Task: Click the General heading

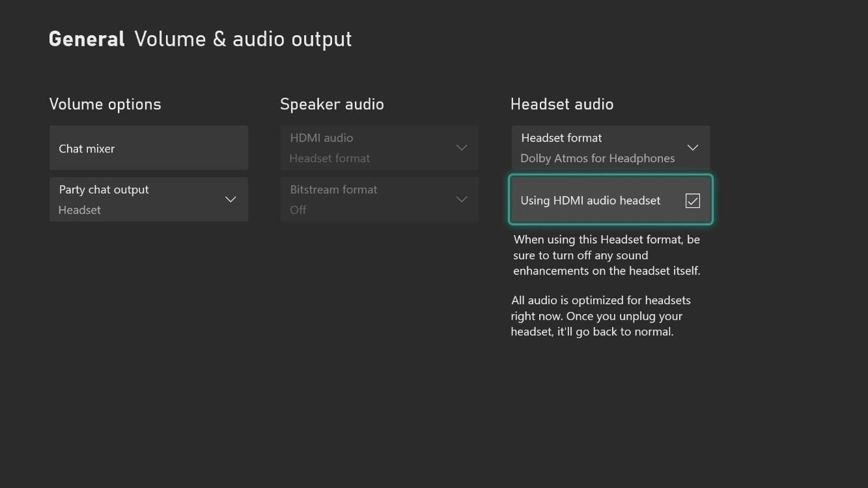Action: click(87, 39)
